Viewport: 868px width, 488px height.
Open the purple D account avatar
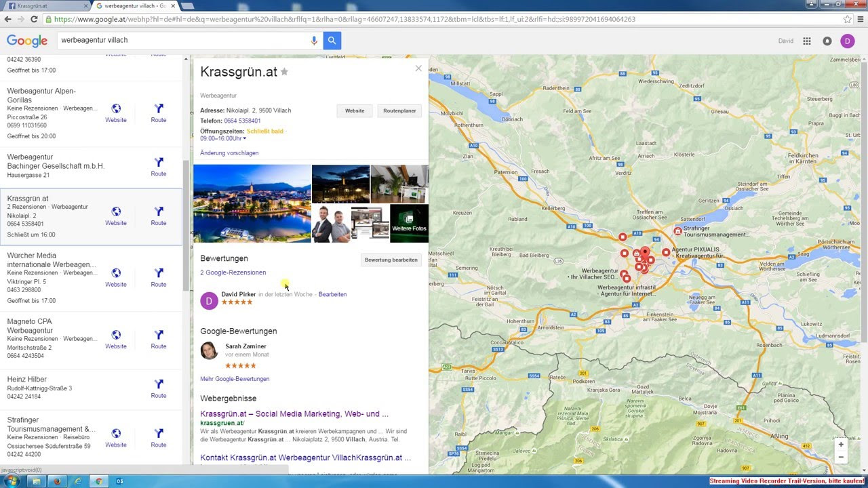tap(848, 41)
